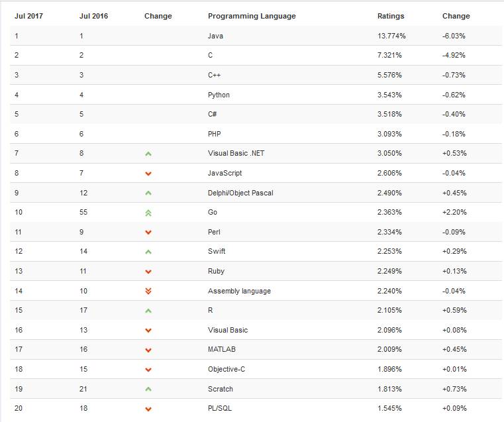This screenshot has width=504, height=422.
Task: Click the red down arrow beside Ruby
Action: click(148, 272)
